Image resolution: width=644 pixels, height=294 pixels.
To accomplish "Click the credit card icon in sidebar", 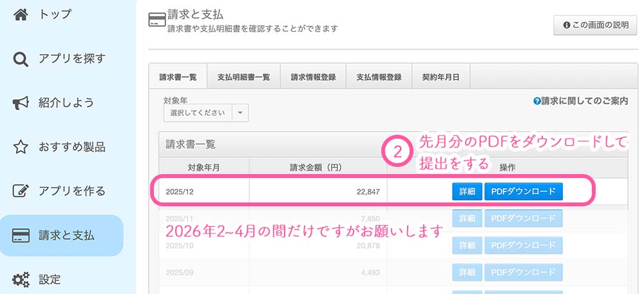I will (x=21, y=236).
